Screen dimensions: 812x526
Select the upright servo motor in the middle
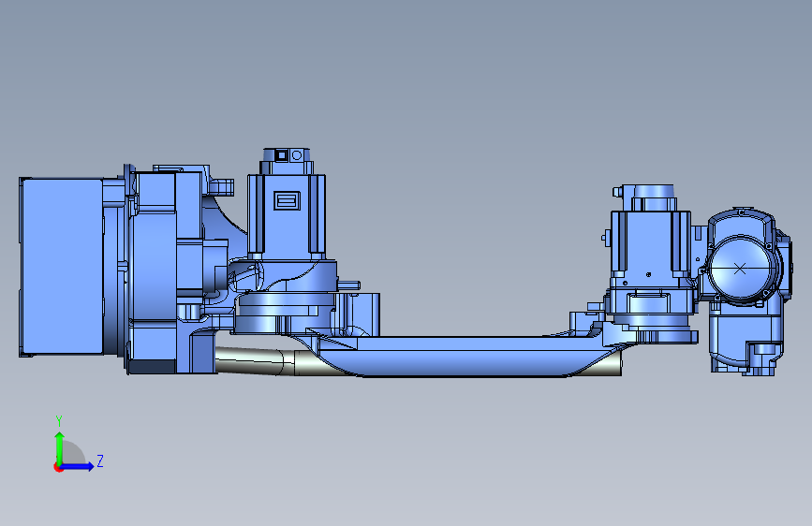point(287,216)
